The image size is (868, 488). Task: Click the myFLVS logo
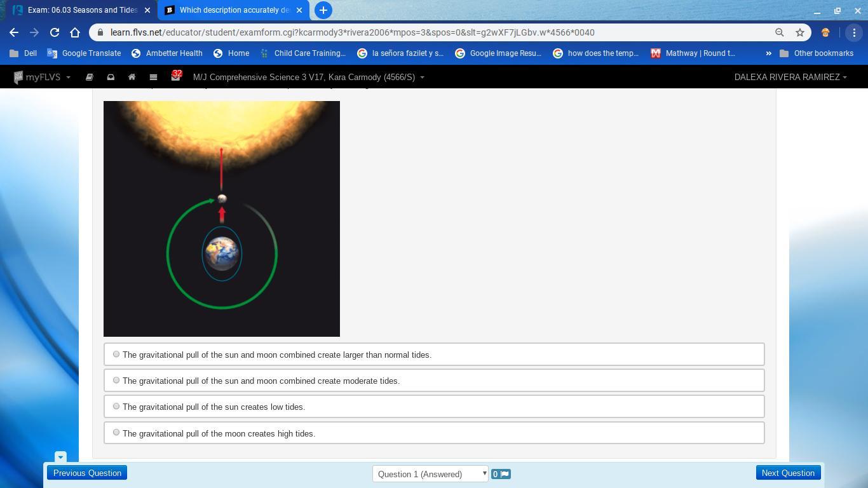(37, 77)
